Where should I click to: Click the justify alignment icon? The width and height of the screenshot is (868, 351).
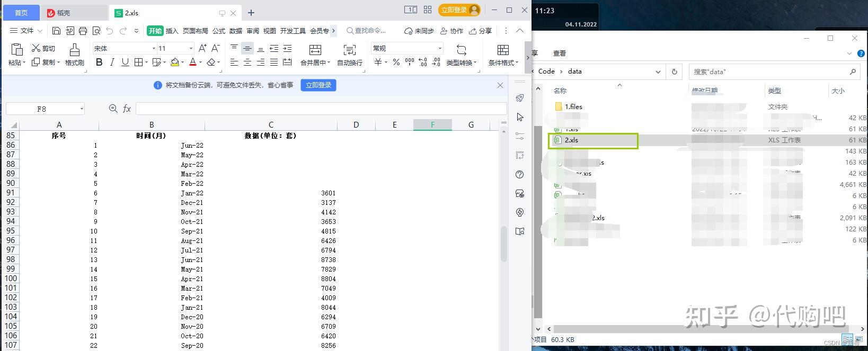pyautogui.click(x=274, y=62)
